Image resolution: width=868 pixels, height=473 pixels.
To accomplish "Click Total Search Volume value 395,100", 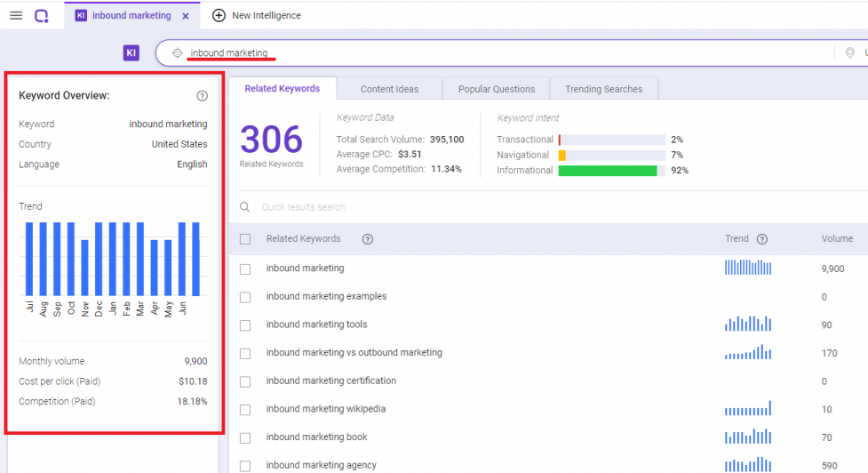I will (447, 140).
